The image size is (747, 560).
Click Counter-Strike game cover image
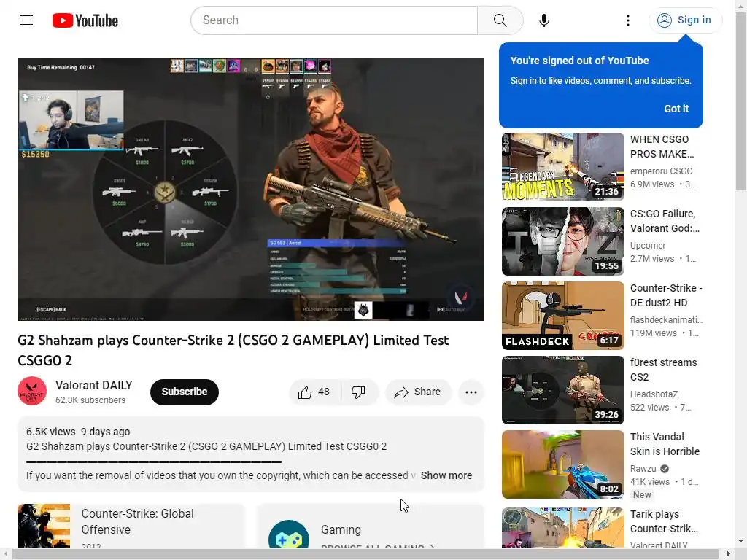point(44,526)
